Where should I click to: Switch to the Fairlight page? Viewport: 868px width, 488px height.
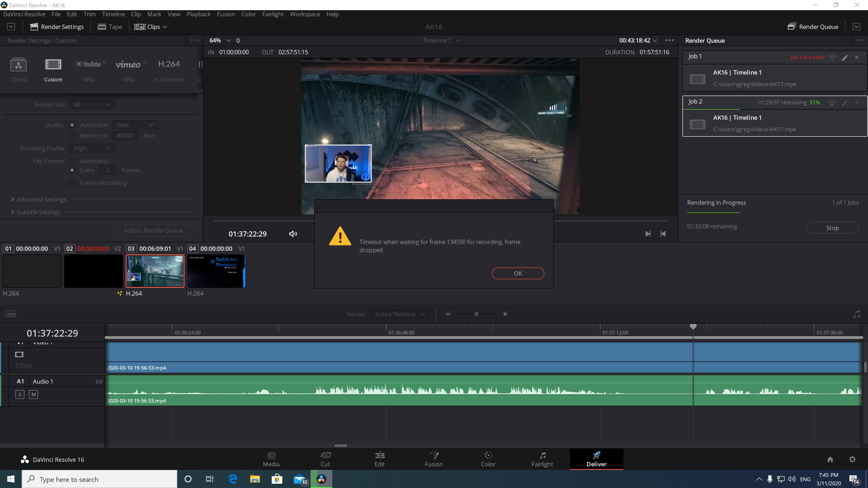click(542, 459)
